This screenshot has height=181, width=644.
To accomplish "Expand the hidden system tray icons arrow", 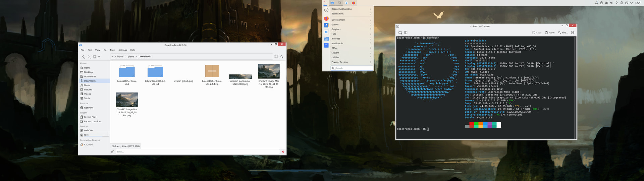I will pyautogui.click(x=632, y=3).
